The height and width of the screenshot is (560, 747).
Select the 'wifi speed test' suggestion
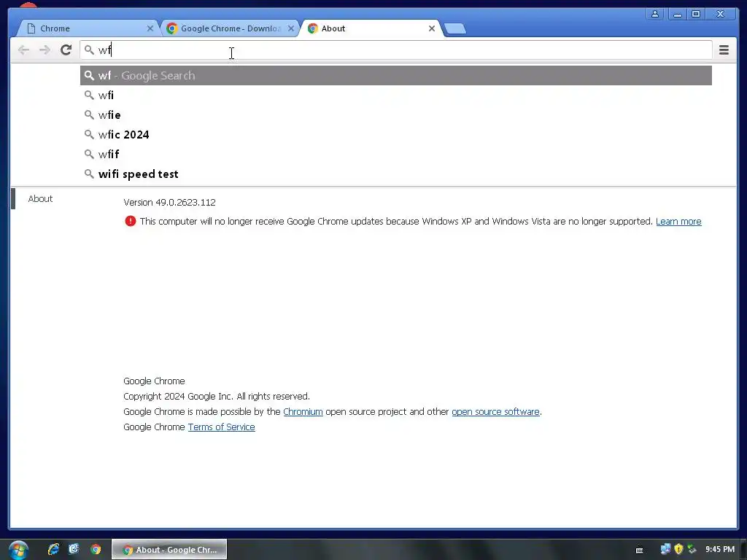[x=396, y=174]
